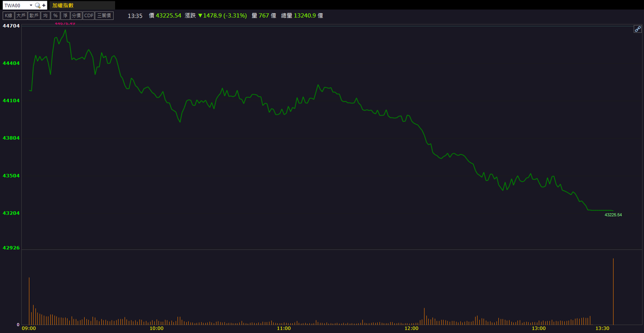
Task: Toggle the 浮 button
Action: click(65, 16)
